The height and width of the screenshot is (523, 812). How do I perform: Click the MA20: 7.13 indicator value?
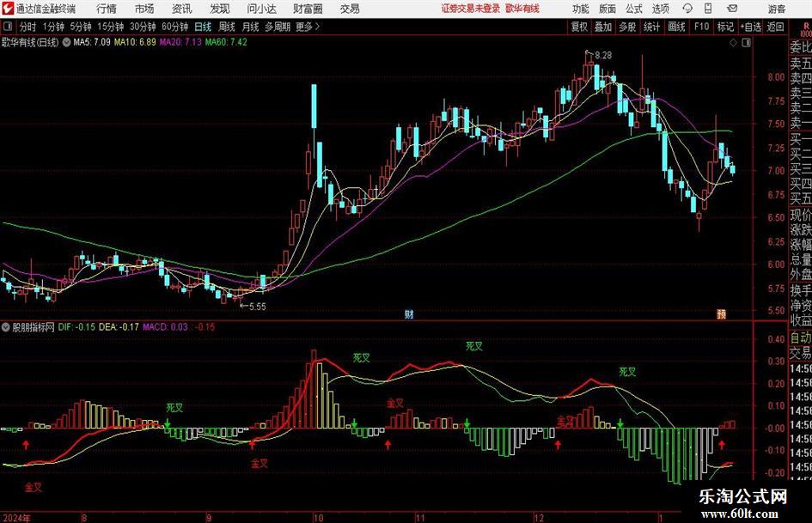180,42
